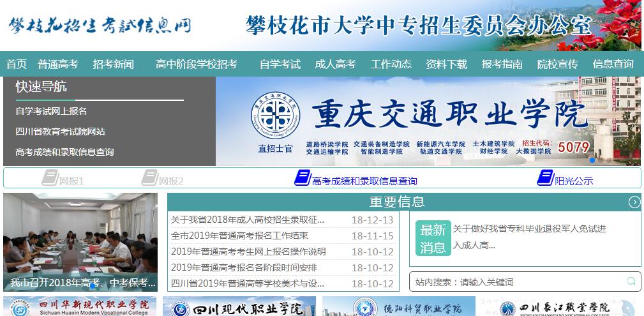
Task: Select the slide indicator dot on the news photo
Action: 95,287
